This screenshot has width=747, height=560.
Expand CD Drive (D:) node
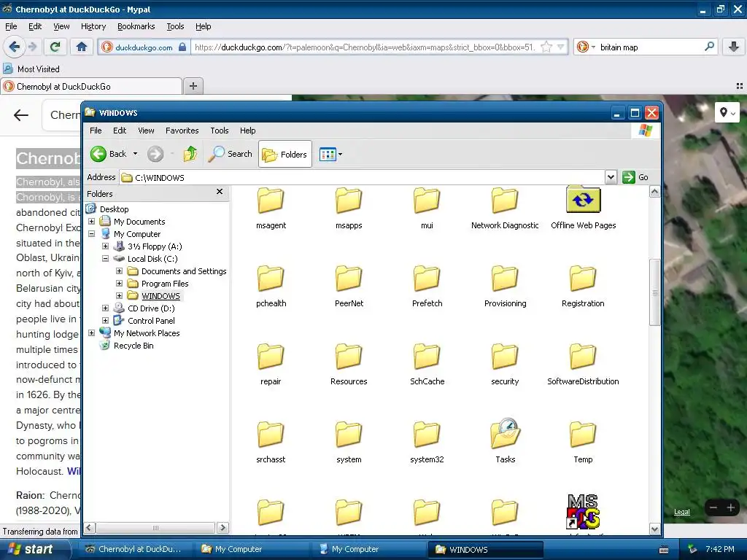point(105,308)
